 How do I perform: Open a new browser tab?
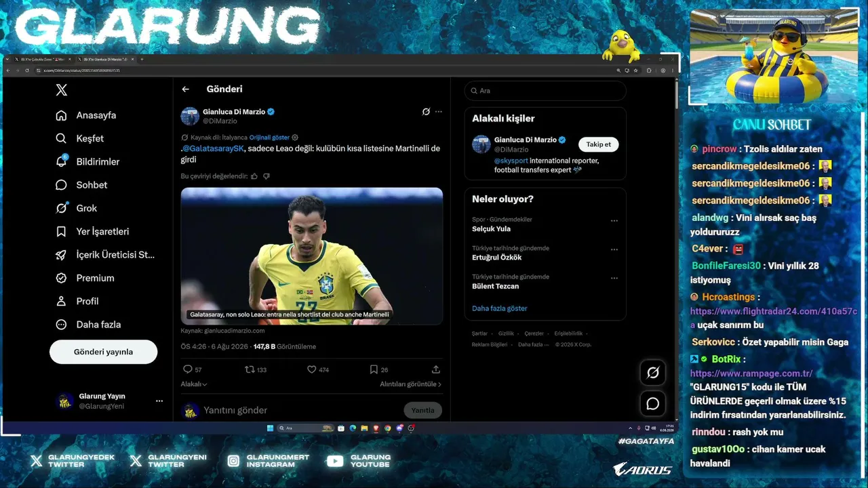(142, 60)
